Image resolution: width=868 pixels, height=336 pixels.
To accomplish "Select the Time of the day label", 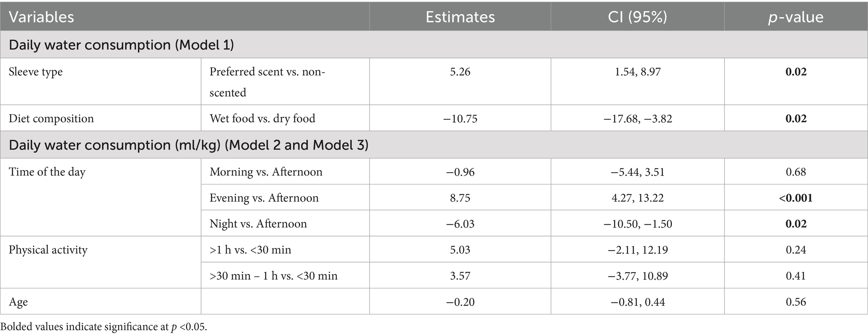I will [47, 172].
